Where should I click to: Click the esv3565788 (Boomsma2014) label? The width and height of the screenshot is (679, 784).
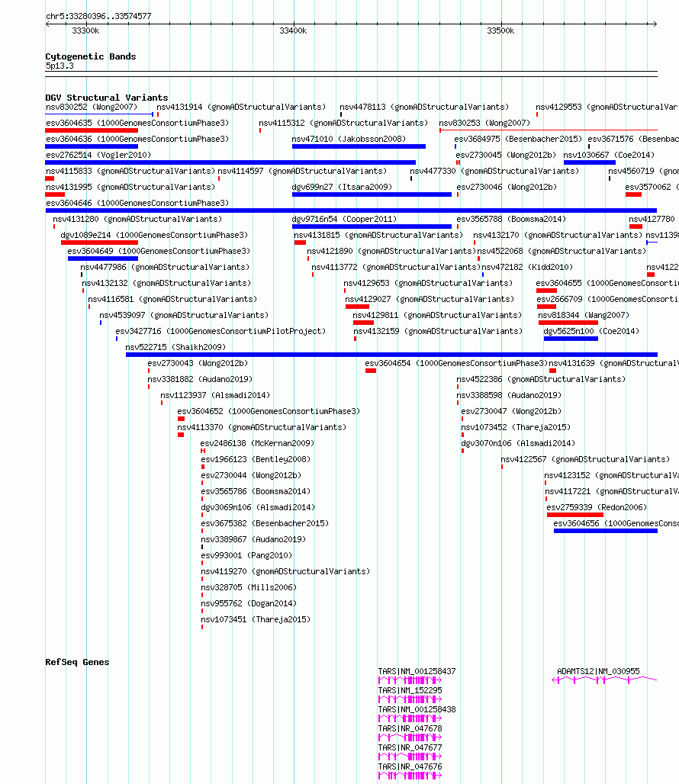[x=511, y=219]
